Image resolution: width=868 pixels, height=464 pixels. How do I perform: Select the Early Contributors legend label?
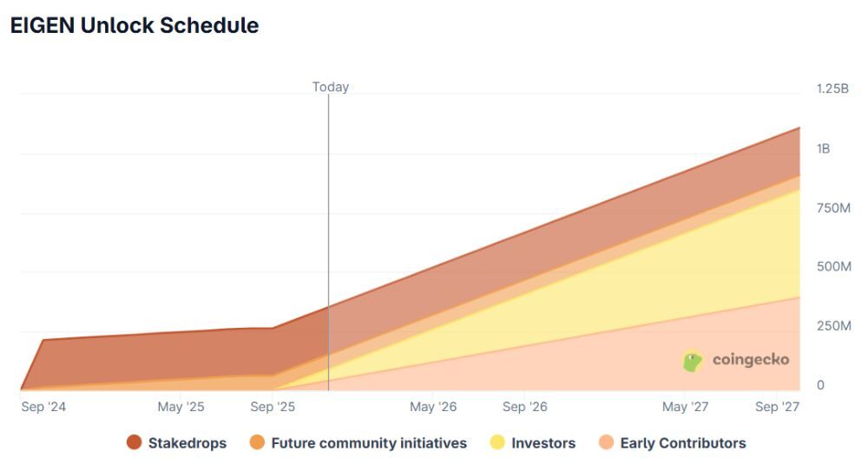683,443
